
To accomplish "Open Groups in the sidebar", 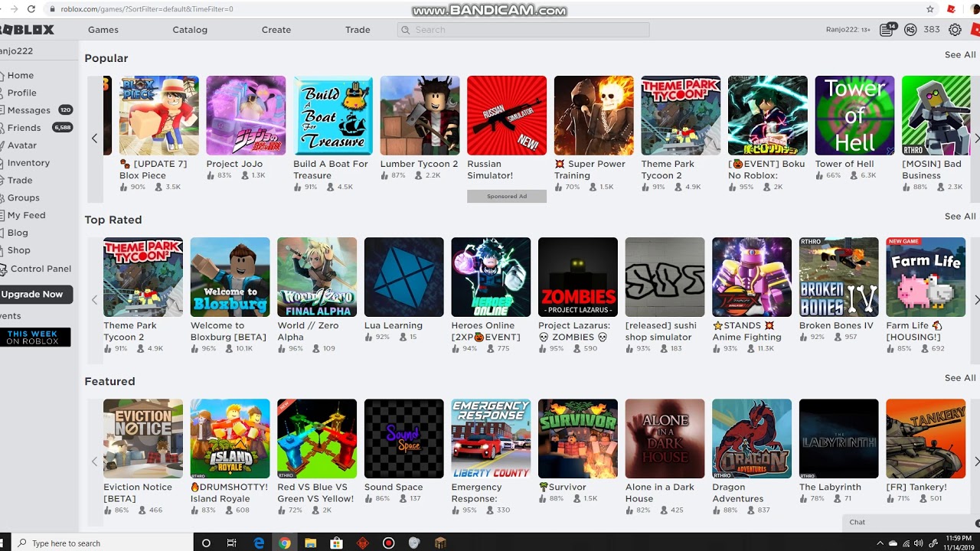I will pos(23,197).
